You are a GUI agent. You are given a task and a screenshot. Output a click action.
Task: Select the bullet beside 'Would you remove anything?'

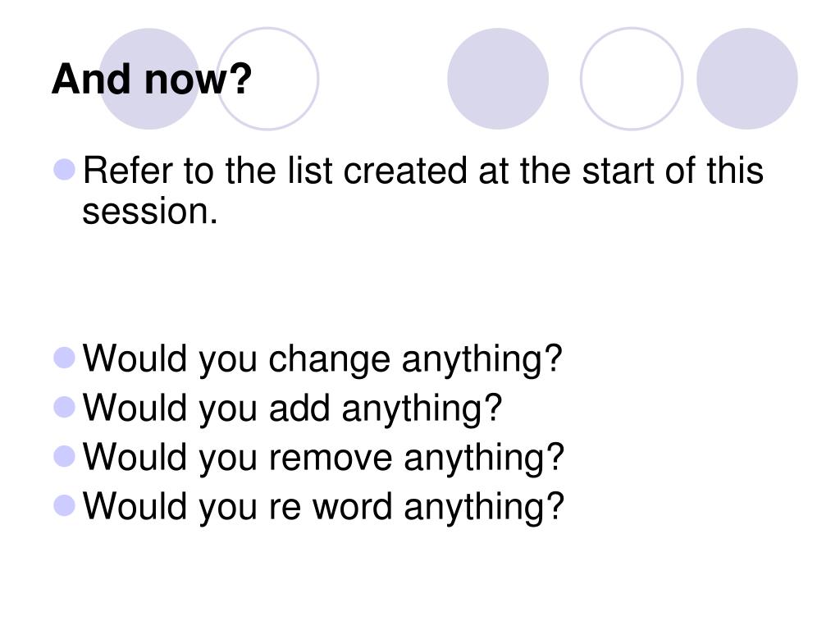[x=65, y=456]
